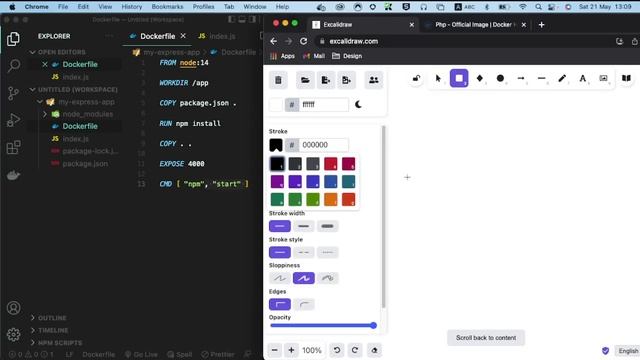Reset zoom via 100% label
The width and height of the screenshot is (640, 360).
312,350
